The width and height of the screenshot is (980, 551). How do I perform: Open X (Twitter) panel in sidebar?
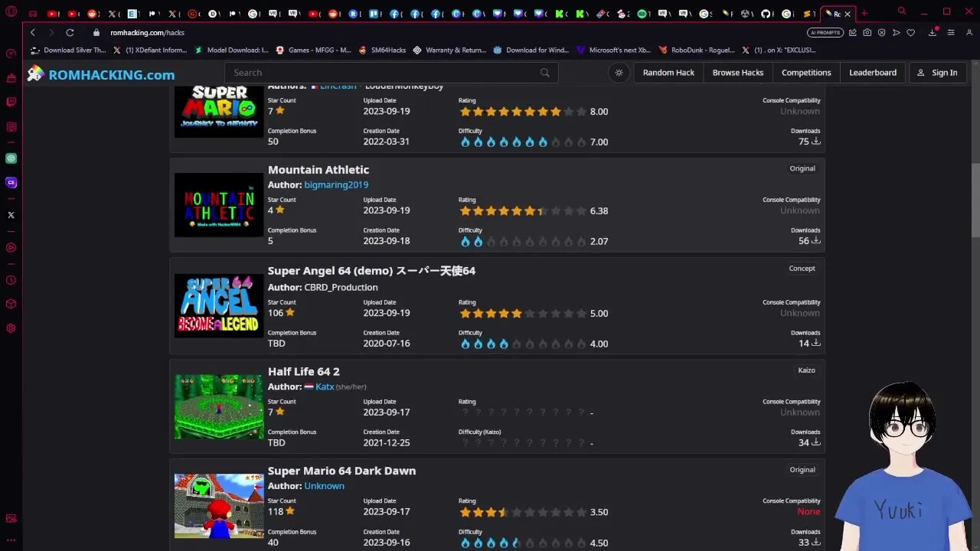(11, 215)
